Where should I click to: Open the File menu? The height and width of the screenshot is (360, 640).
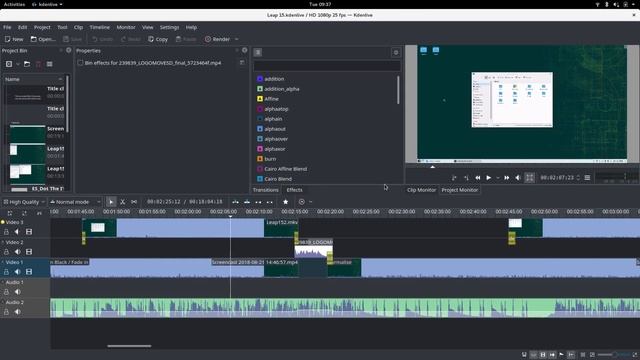coord(7,27)
